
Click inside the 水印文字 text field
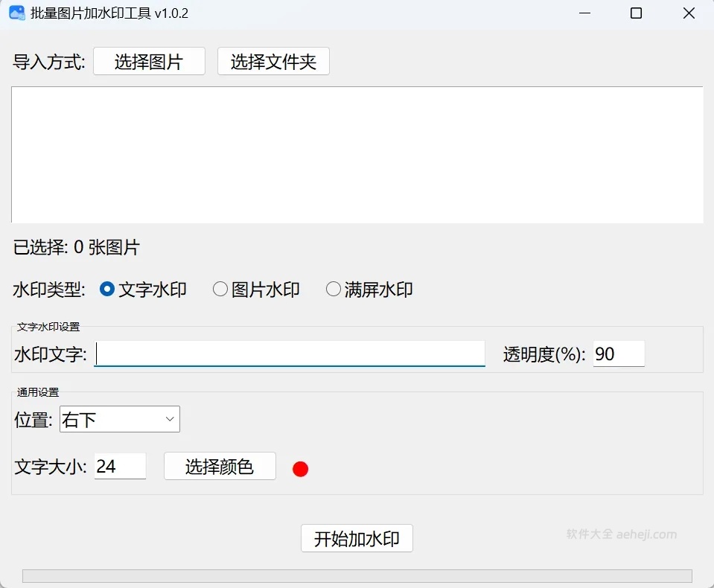[x=289, y=354]
